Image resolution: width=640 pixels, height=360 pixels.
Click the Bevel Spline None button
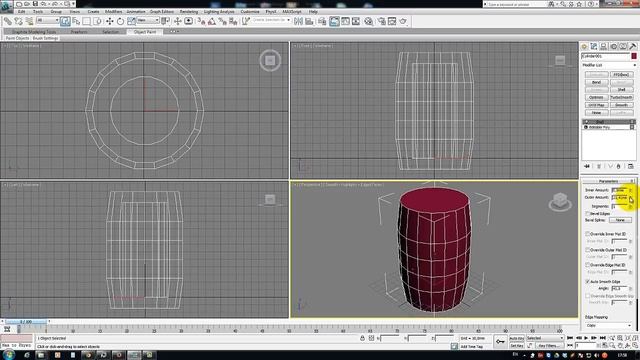[620, 220]
